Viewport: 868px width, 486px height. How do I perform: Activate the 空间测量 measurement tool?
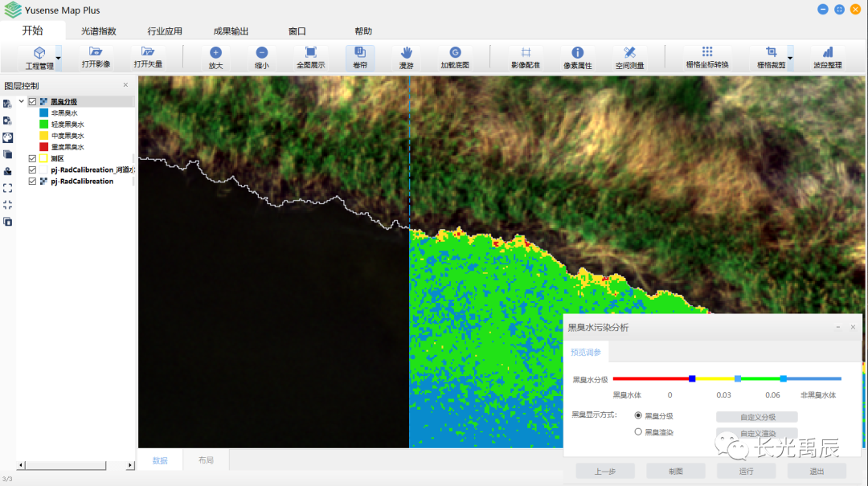[629, 57]
